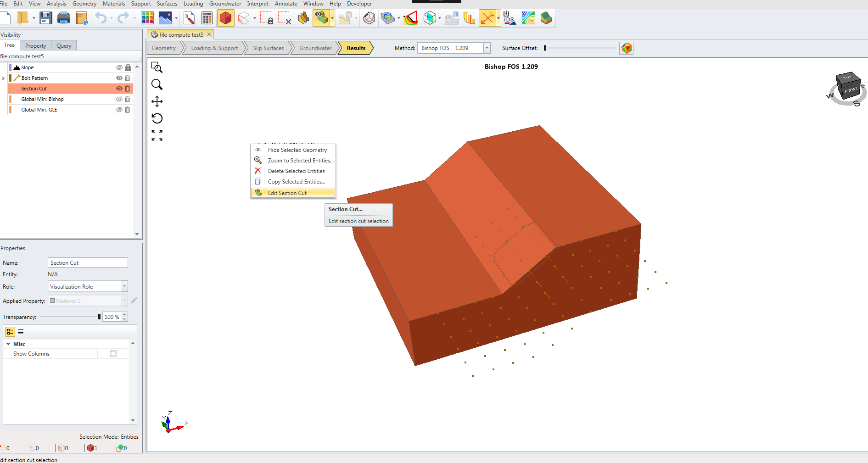Open the Section Cut toolbar dropdown arrow
The height and width of the screenshot is (463, 868).
click(x=332, y=18)
